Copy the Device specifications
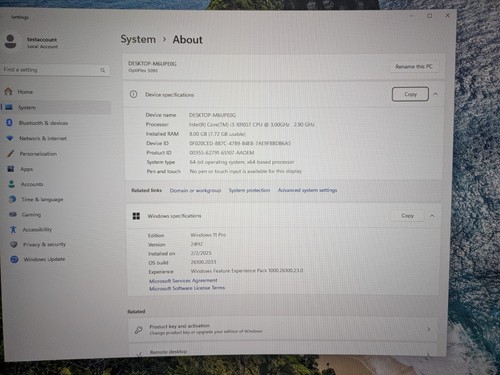Viewport: 500px width, 375px height. [x=410, y=94]
